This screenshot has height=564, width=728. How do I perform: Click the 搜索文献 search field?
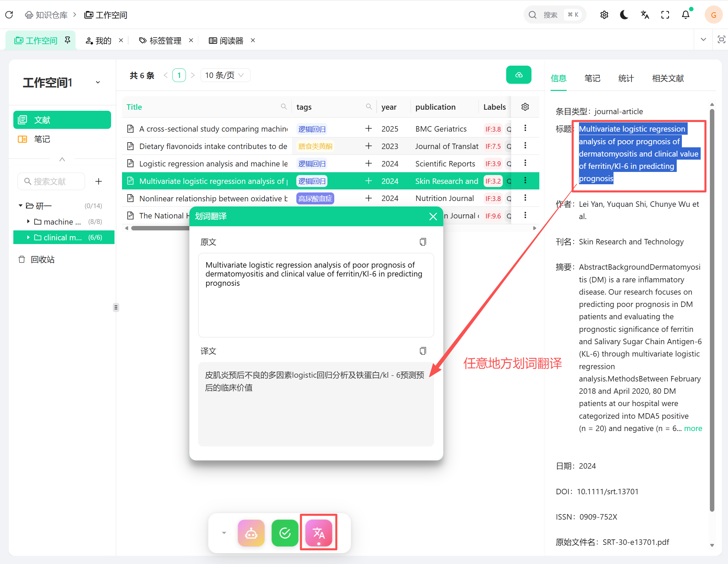[51, 181]
